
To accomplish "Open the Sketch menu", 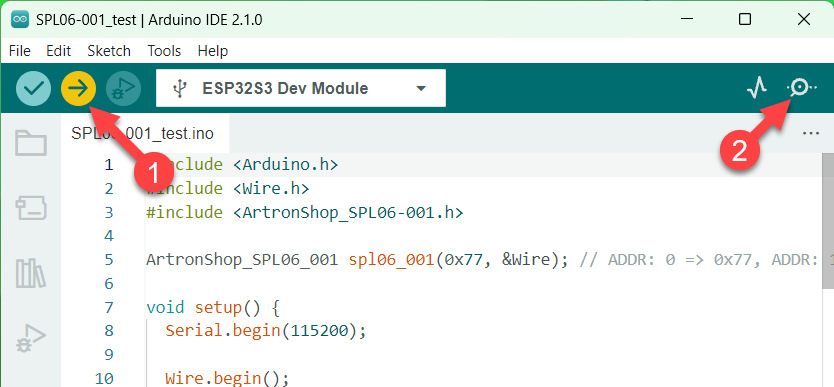I will pos(109,51).
